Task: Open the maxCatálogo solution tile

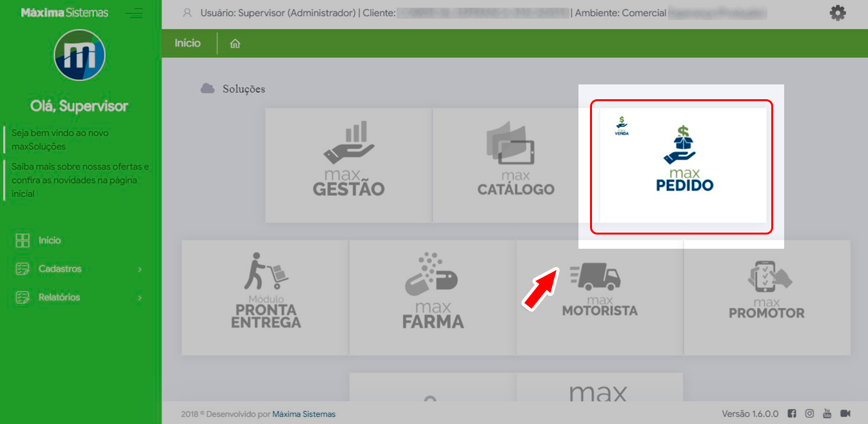Action: coord(516,165)
